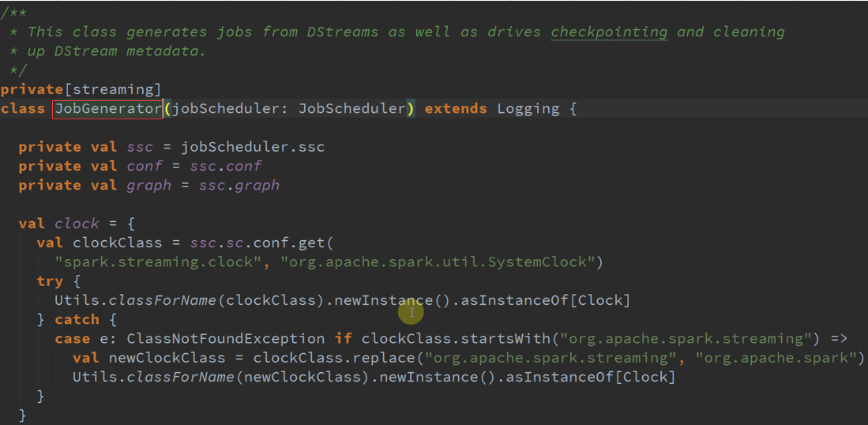
Task: Click the clock value name
Action: (x=77, y=224)
